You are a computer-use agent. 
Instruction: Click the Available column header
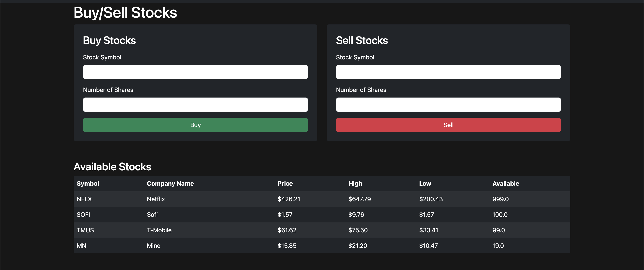(506, 183)
